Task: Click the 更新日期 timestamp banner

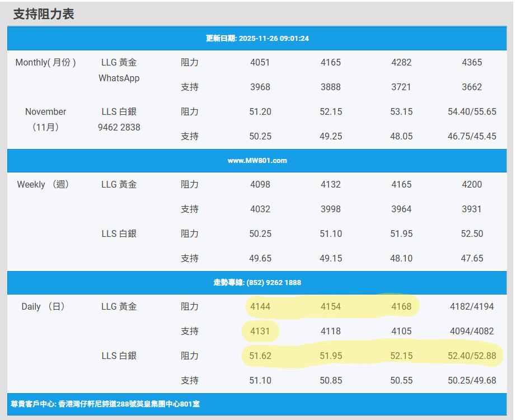Action: click(257, 39)
